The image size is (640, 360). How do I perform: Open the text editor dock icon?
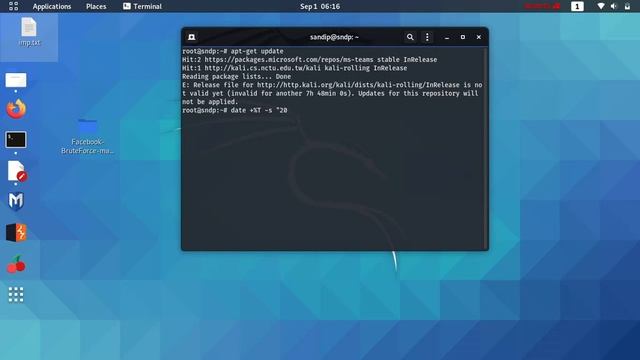[16, 171]
